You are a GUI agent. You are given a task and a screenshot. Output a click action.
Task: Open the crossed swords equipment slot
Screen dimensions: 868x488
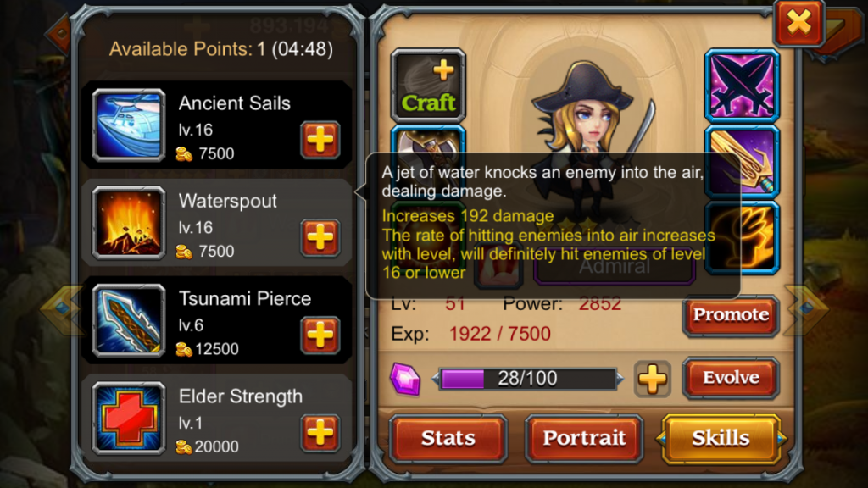[742, 86]
